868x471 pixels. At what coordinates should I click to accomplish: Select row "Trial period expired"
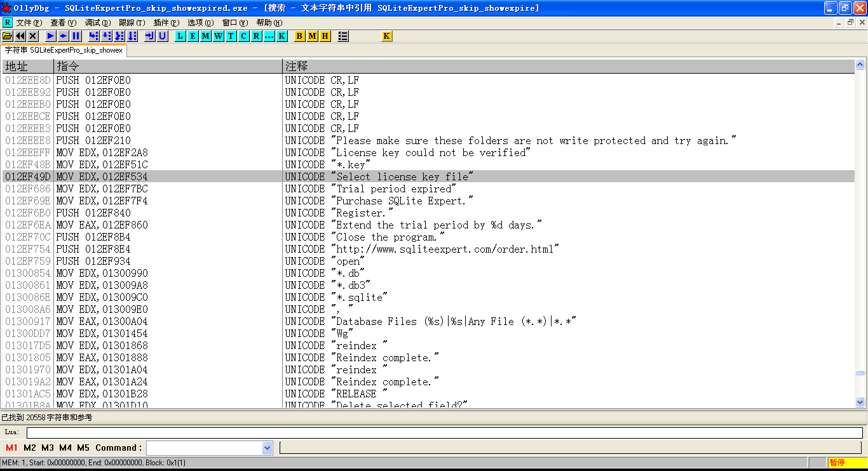click(x=429, y=189)
